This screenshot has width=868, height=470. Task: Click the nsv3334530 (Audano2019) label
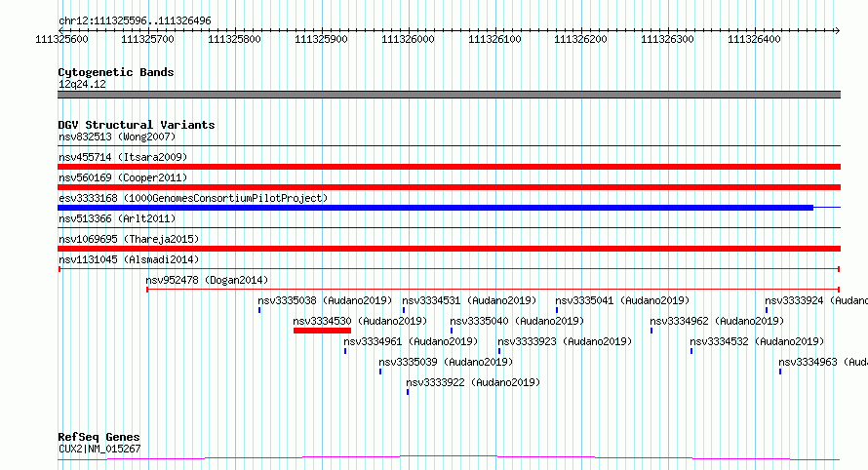click(361, 321)
